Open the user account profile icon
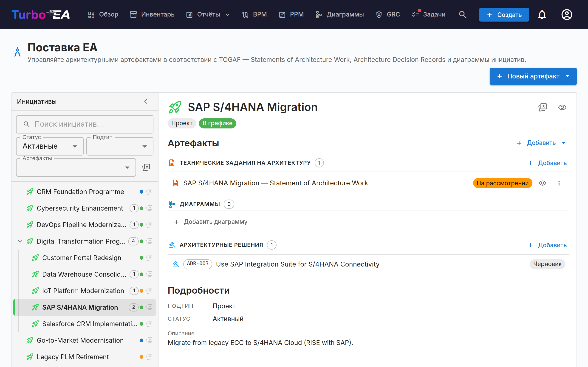Image resolution: width=588 pixels, height=367 pixels. (567, 14)
